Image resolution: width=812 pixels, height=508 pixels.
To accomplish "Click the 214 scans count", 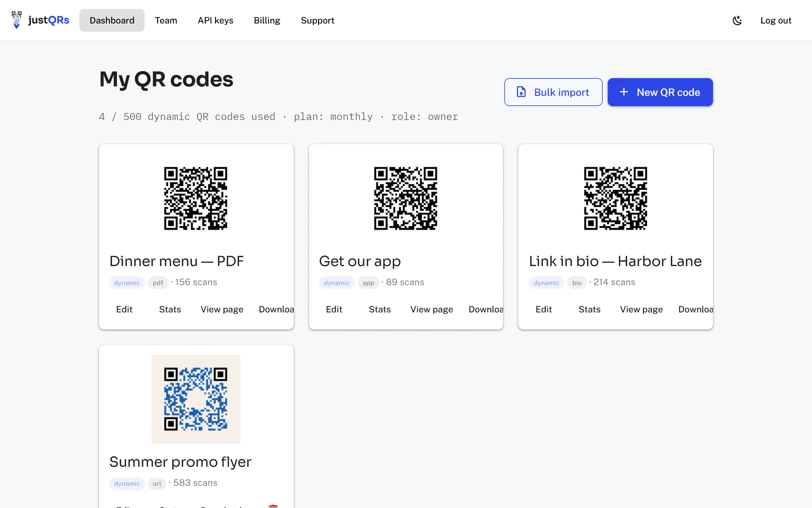I will coord(614,282).
